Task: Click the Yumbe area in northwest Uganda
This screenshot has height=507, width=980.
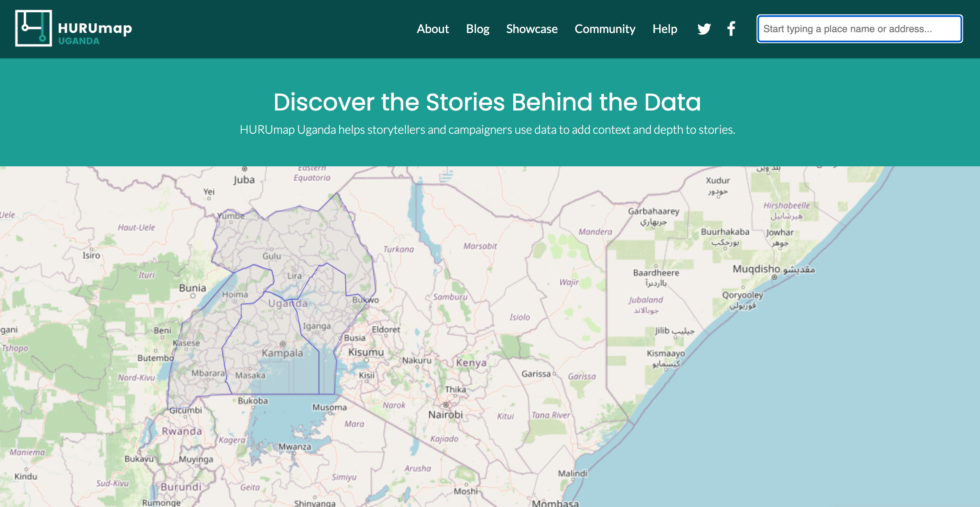Action: click(x=231, y=216)
